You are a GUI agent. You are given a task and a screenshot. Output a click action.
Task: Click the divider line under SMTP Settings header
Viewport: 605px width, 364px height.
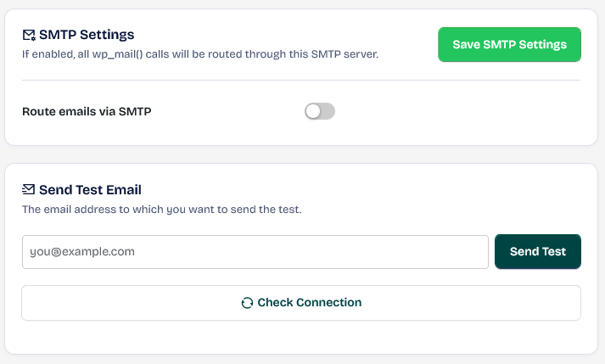pyautogui.click(x=301, y=81)
